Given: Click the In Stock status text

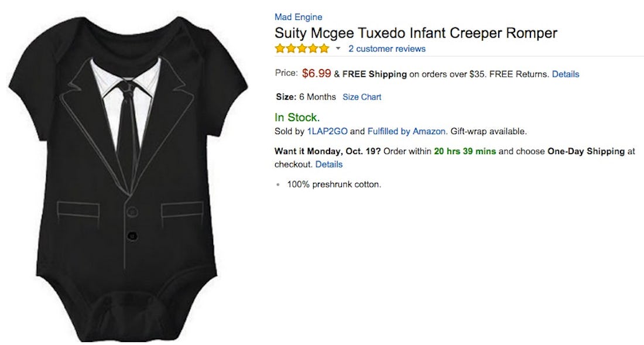Looking at the screenshot, I should (x=297, y=117).
